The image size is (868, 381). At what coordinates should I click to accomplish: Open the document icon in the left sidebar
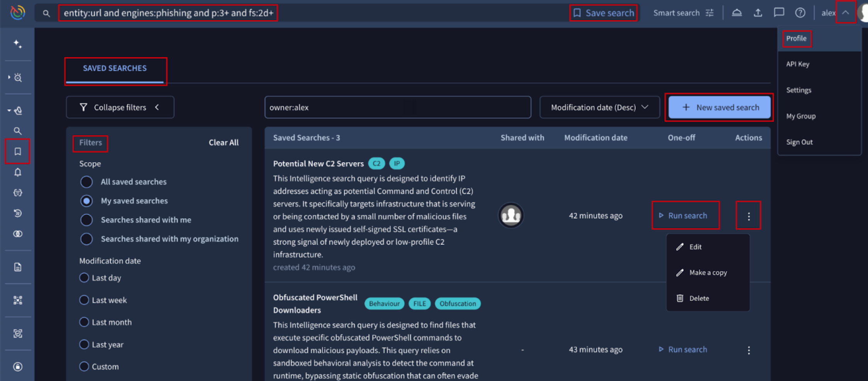(18, 267)
